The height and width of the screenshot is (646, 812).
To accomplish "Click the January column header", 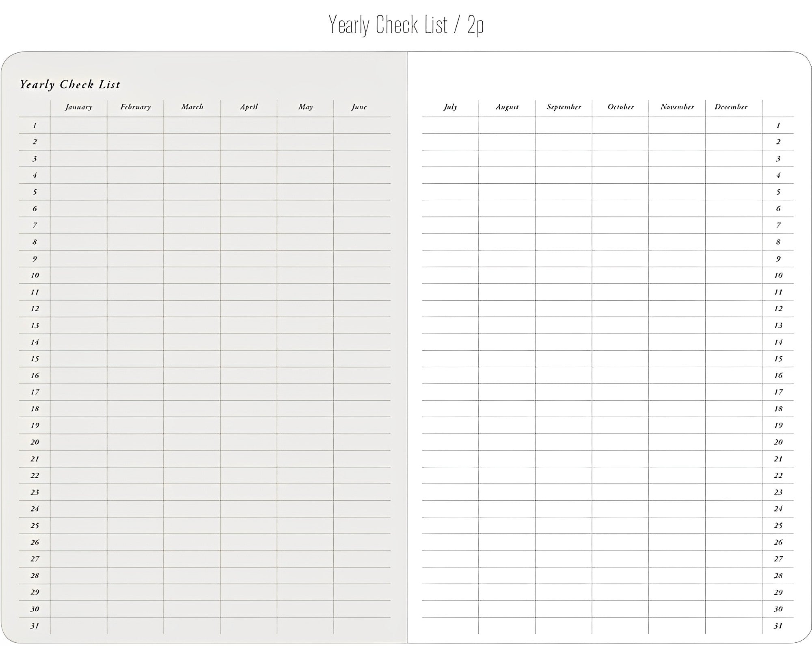I will (78, 107).
